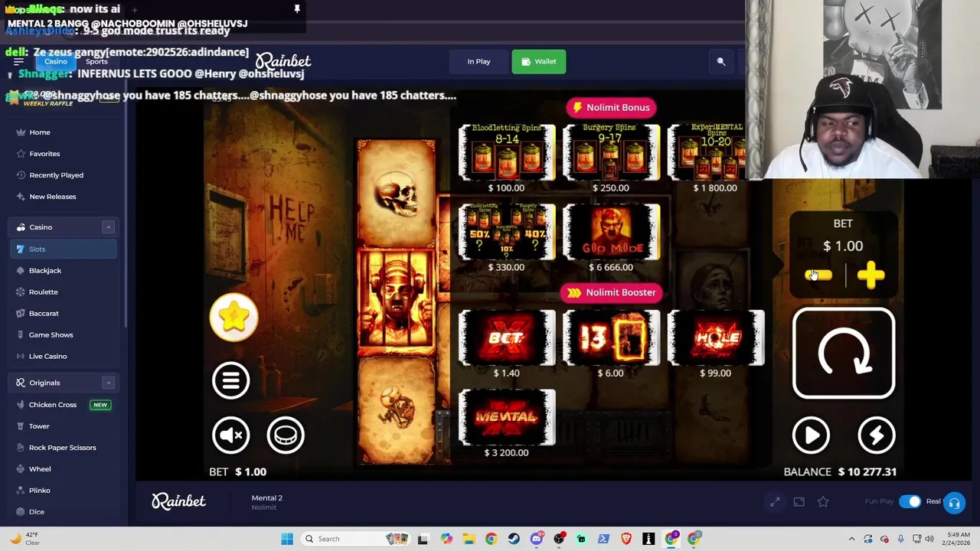Open site search magnifier icon

tap(720, 62)
